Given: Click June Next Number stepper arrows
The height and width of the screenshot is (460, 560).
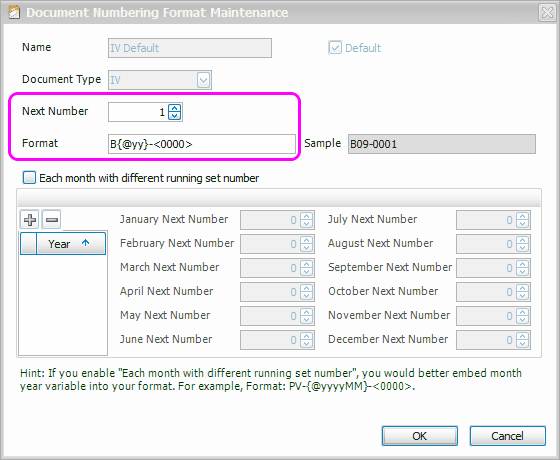Looking at the screenshot, I should [x=306, y=340].
